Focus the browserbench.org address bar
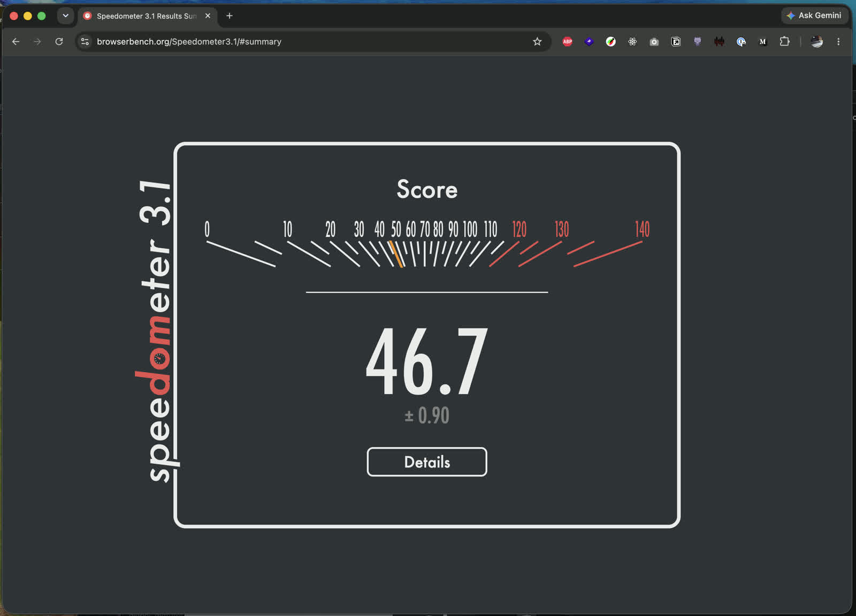856x616 pixels. (313, 42)
